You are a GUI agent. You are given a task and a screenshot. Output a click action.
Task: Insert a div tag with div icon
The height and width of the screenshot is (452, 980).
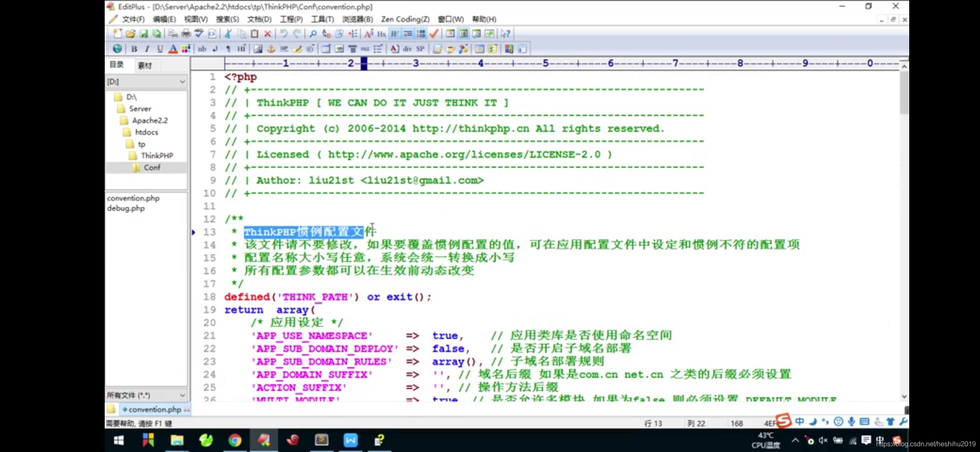[x=407, y=49]
